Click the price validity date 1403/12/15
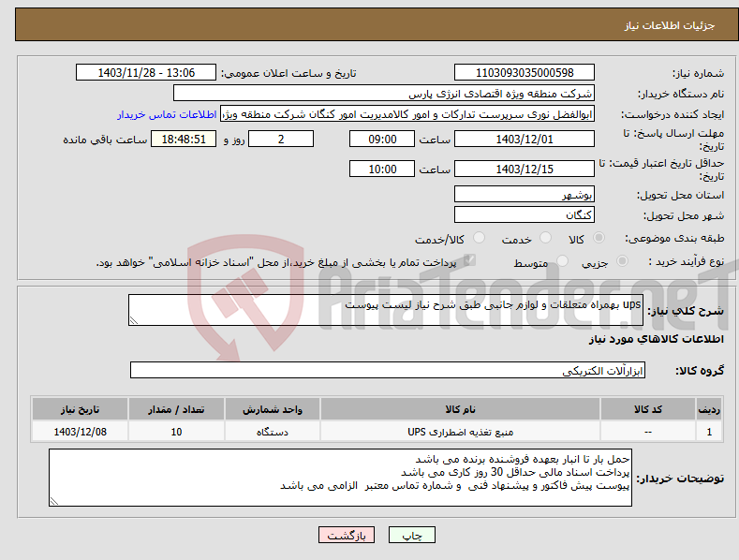This screenshot has width=739, height=560. [525, 169]
